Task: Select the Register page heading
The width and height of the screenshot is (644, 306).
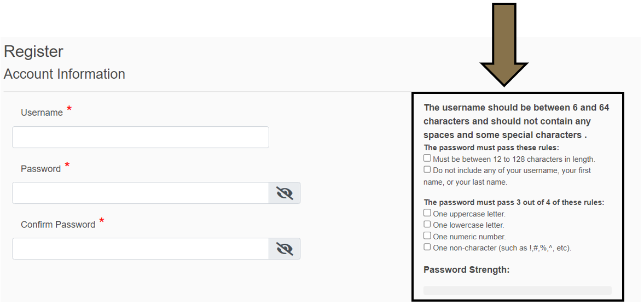Action: pos(33,51)
